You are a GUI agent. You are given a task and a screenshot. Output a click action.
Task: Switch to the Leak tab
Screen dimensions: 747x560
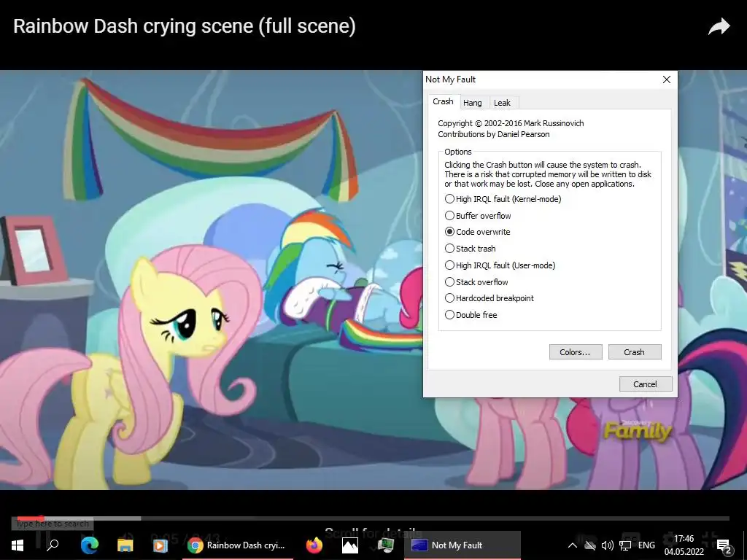502,102
